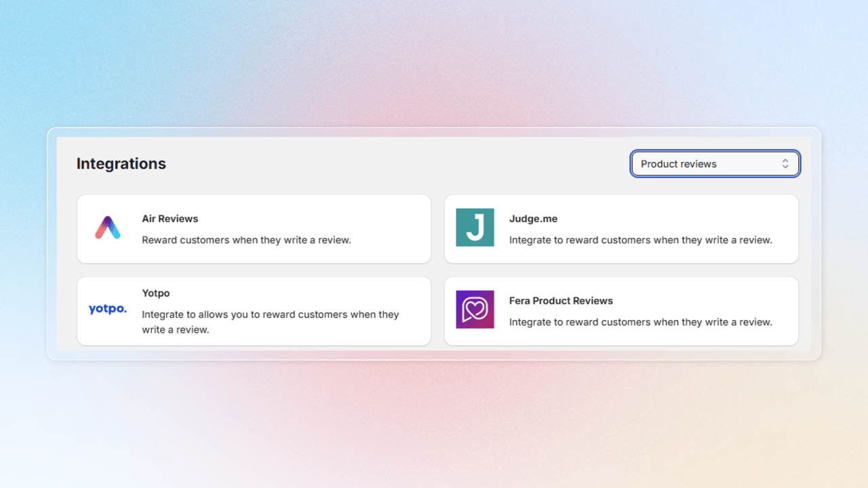Click the Fera heart speech-bubble logo
The width and height of the screenshot is (868, 488).
(x=475, y=310)
